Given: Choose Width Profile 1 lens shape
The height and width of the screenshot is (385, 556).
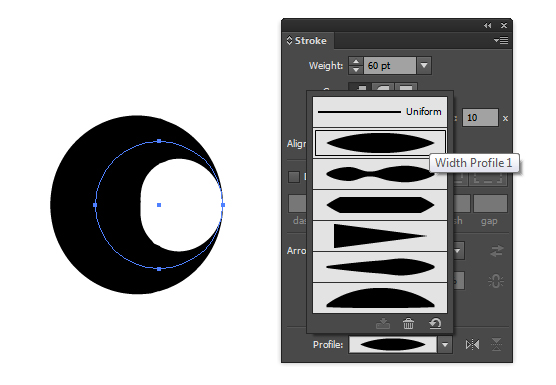Looking at the screenshot, I should 380,143.
